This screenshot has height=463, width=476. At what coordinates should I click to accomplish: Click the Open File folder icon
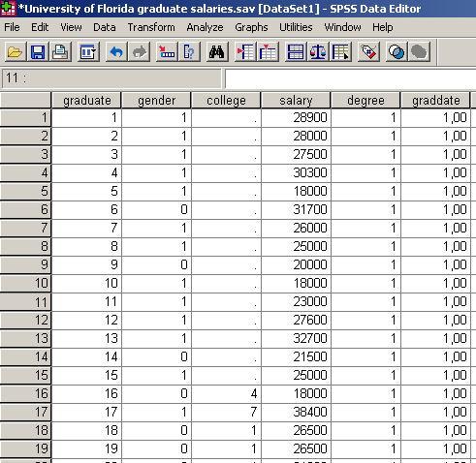tap(15, 51)
